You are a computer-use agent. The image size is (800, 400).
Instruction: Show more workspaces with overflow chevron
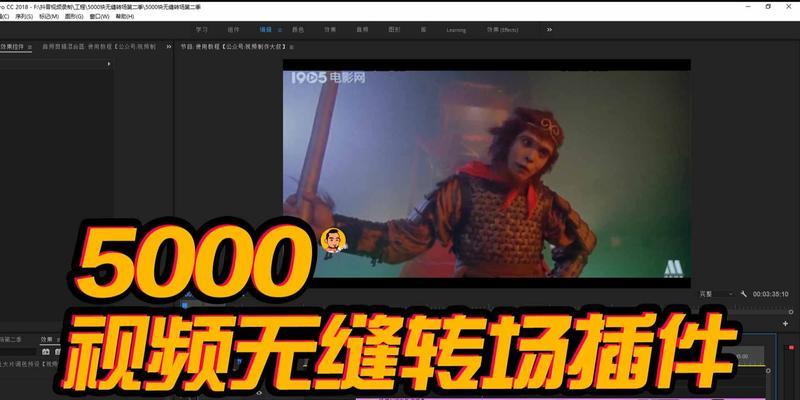pos(549,30)
